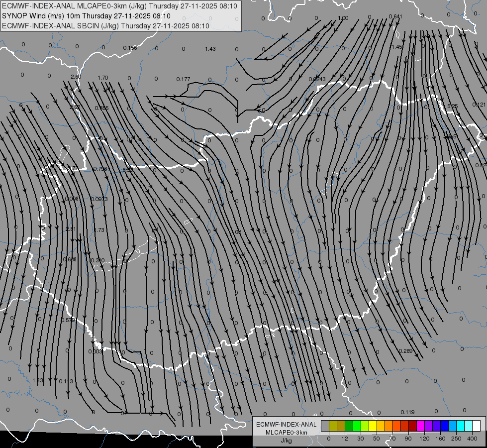Select the map value 0.796
487x448 pixels.
coord(100,169)
